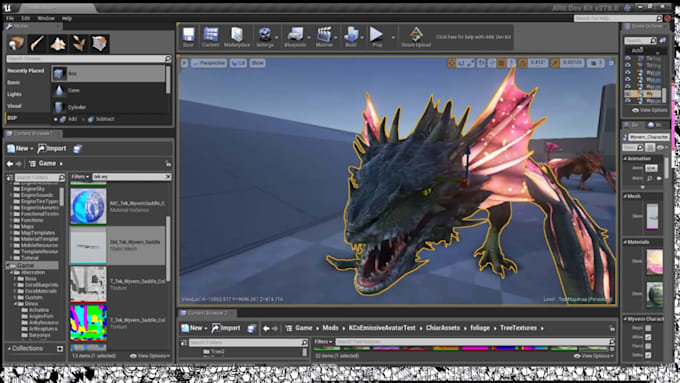Toggle the viewport scale snapping icon
Screen dimensions: 680x383
[x=555, y=63]
